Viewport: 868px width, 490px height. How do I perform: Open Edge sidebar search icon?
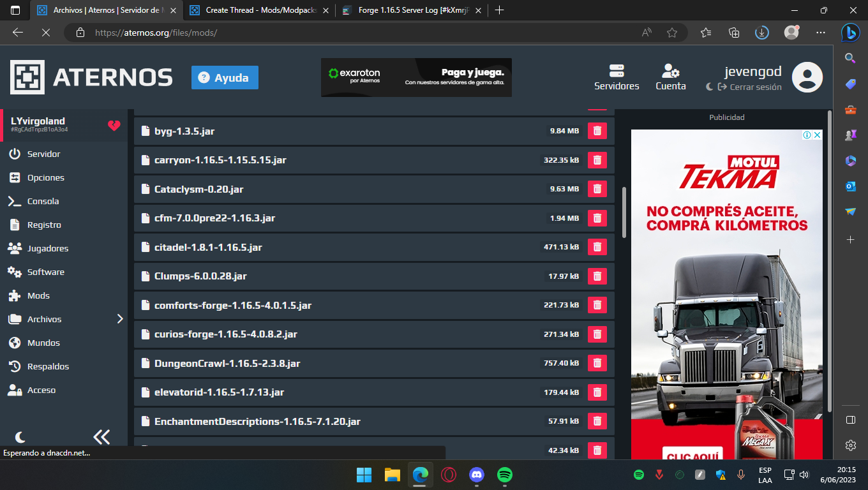[x=850, y=58]
